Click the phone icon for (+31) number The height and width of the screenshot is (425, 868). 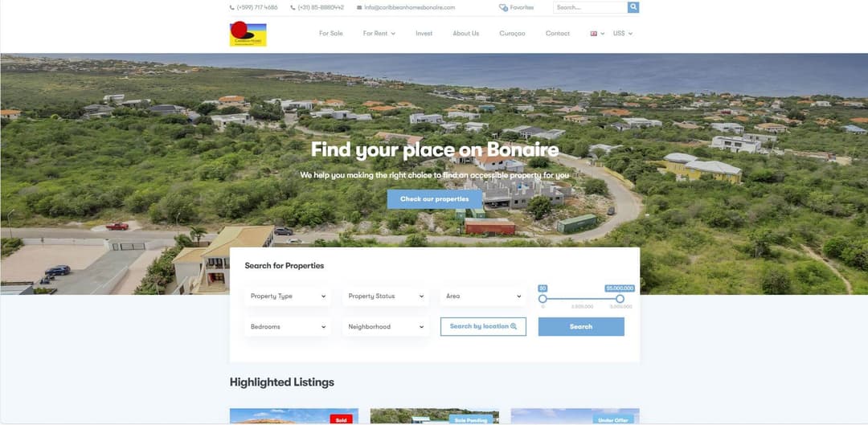coord(293,8)
